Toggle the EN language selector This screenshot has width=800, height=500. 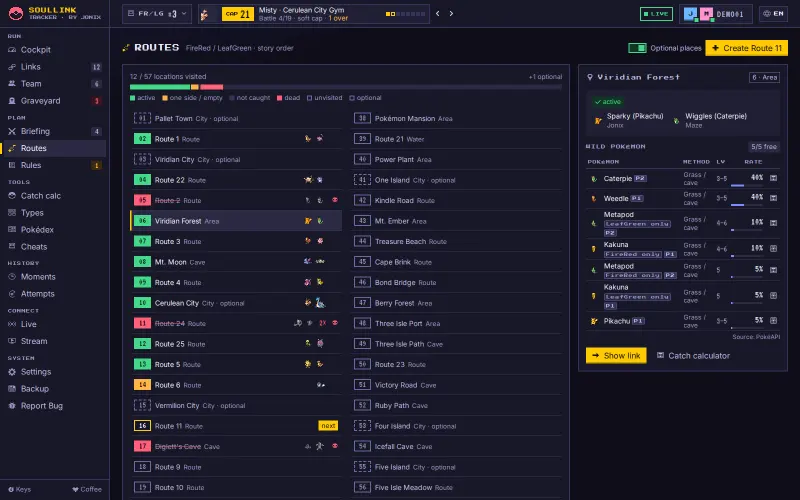[x=773, y=14]
